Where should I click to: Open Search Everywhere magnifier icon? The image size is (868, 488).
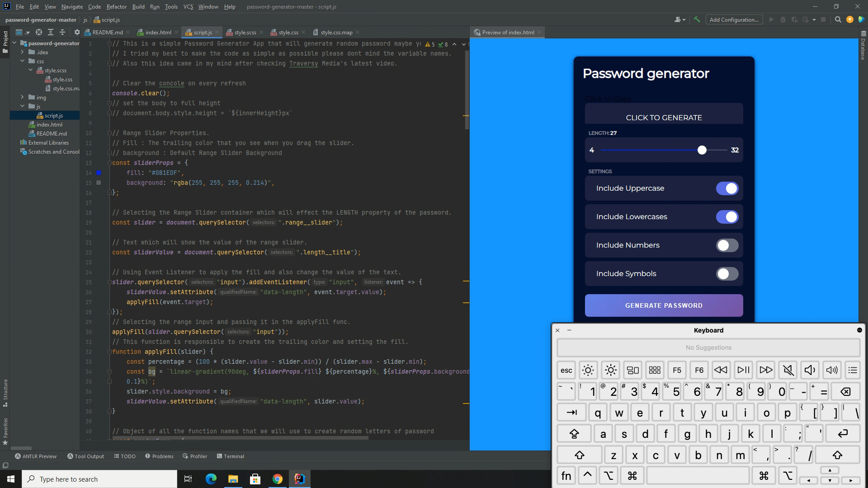[838, 19]
